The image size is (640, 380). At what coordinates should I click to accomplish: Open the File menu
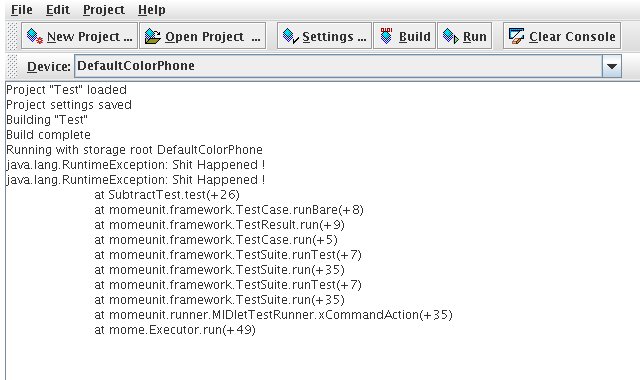tap(22, 9)
